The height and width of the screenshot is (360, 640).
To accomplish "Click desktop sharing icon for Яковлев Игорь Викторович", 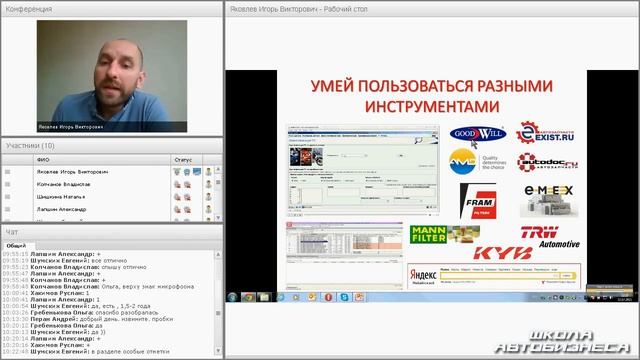I will tap(197, 172).
